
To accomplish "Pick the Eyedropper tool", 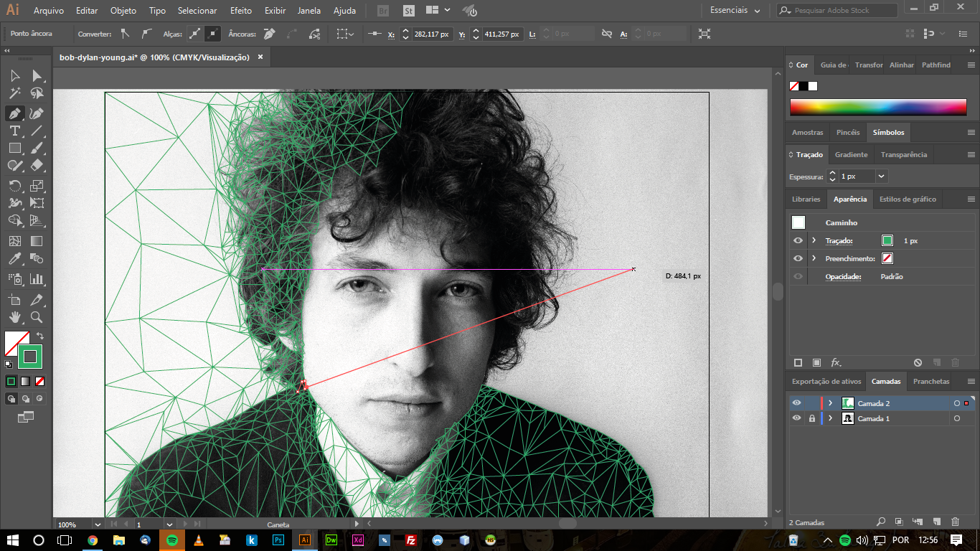I will [14, 259].
